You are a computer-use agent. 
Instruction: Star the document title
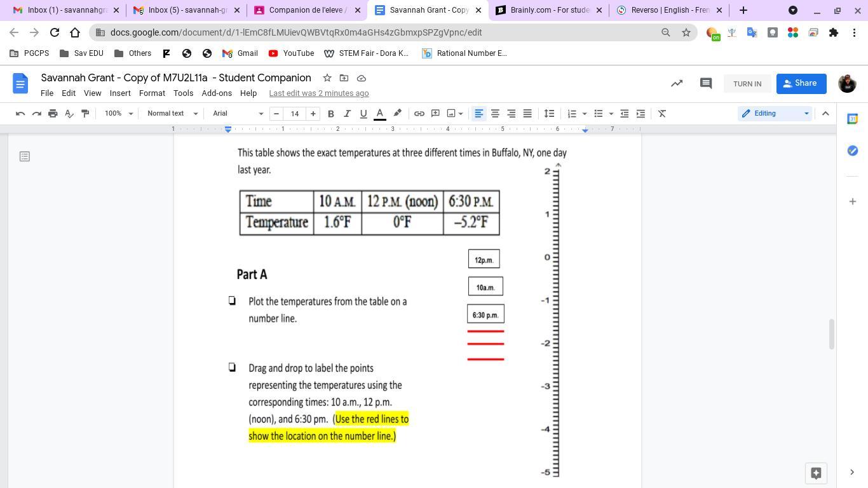click(x=327, y=78)
